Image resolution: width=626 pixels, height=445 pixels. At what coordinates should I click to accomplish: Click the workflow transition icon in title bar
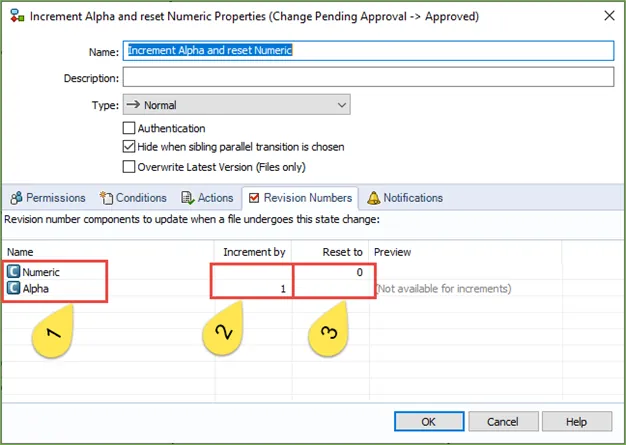(17, 16)
